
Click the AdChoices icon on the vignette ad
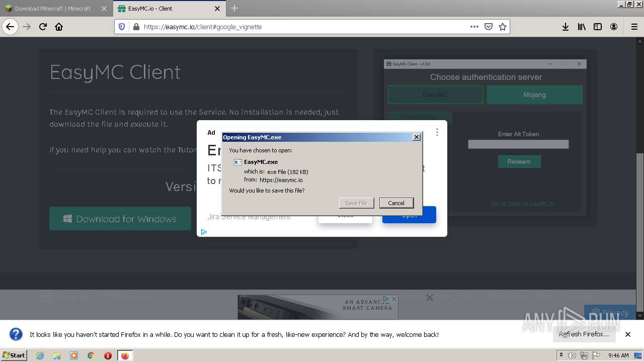204,232
